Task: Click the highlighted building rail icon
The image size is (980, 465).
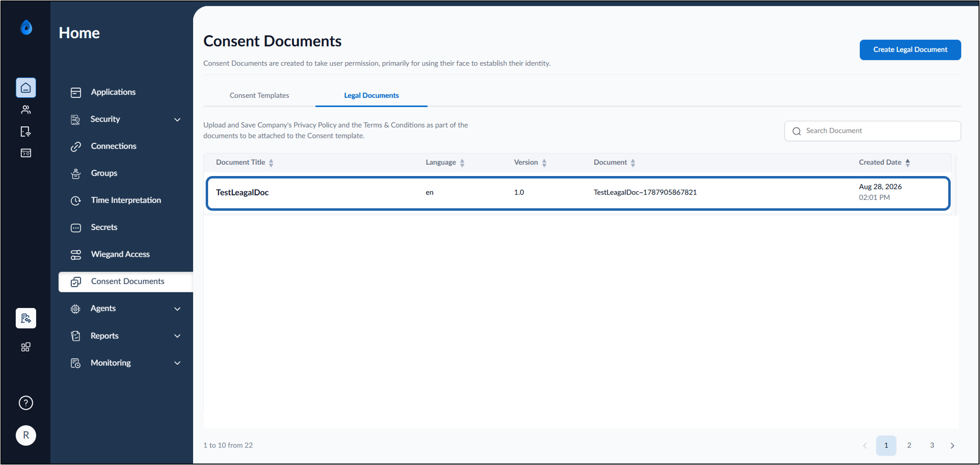Action: pyautogui.click(x=26, y=318)
